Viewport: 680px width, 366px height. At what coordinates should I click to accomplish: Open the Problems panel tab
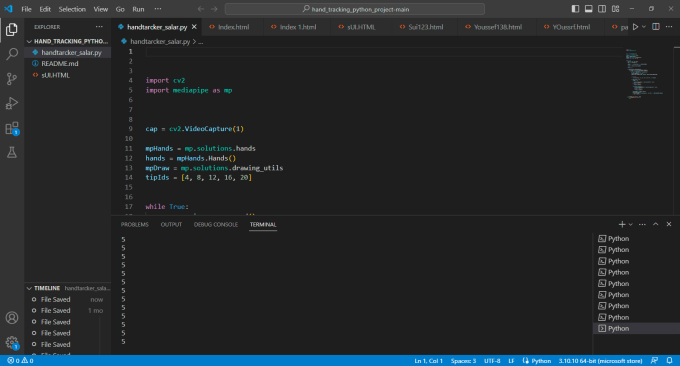tap(134, 225)
